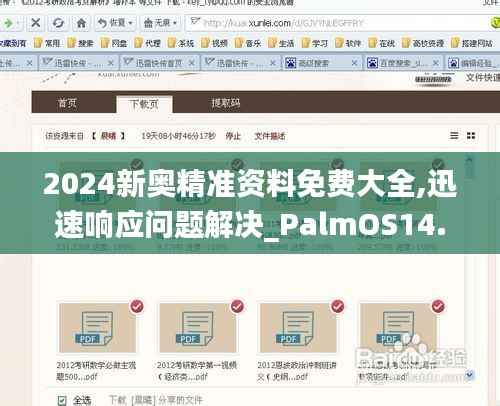
Task: Uncheck the fourth PDF file's red checkmark
Action: point(438,306)
